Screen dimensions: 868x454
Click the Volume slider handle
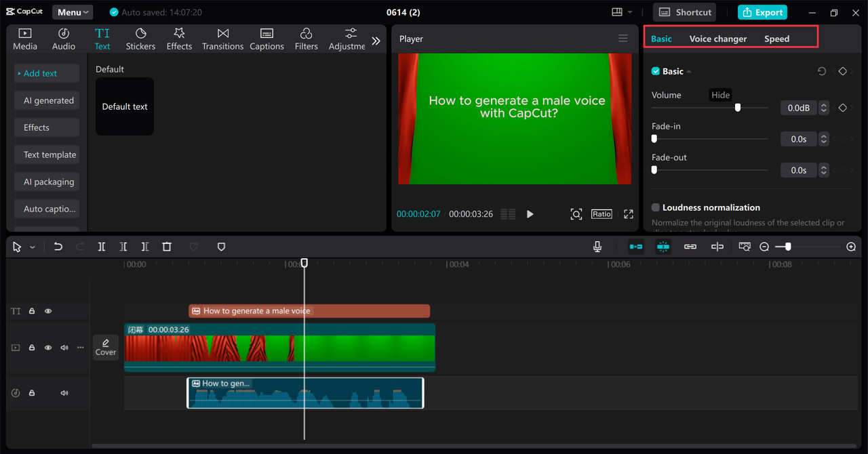pos(738,108)
